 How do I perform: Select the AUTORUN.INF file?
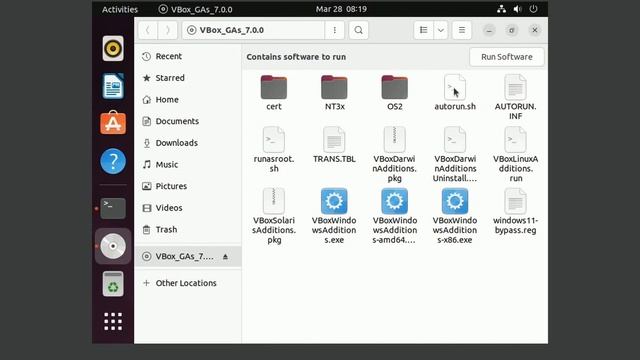[515, 97]
